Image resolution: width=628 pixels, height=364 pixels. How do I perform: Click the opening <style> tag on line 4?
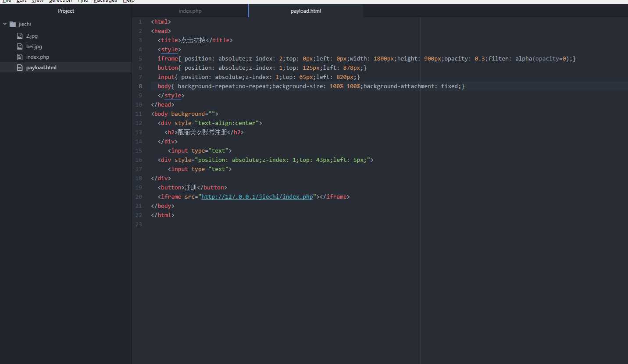pos(169,50)
